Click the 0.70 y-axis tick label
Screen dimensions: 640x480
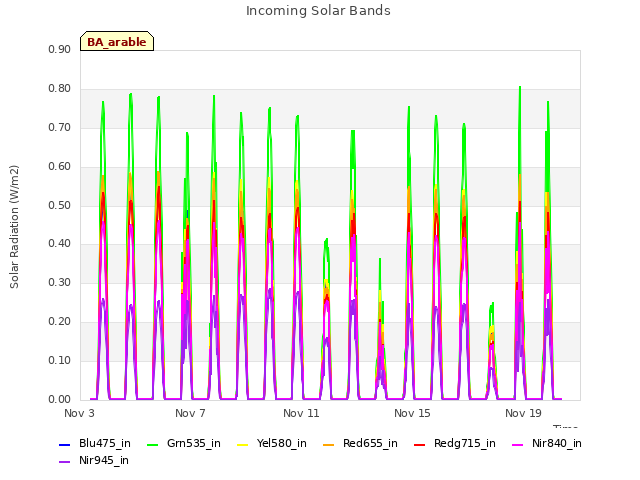point(60,127)
